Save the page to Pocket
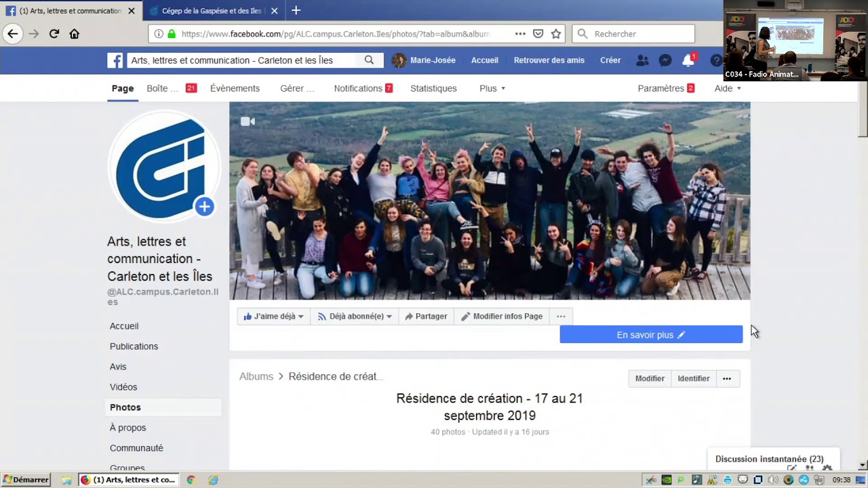 [x=538, y=34]
